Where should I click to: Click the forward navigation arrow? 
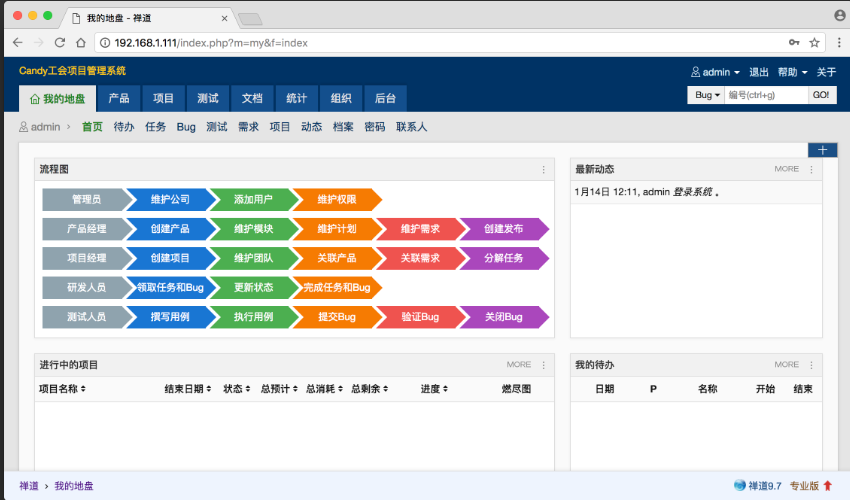click(x=38, y=42)
